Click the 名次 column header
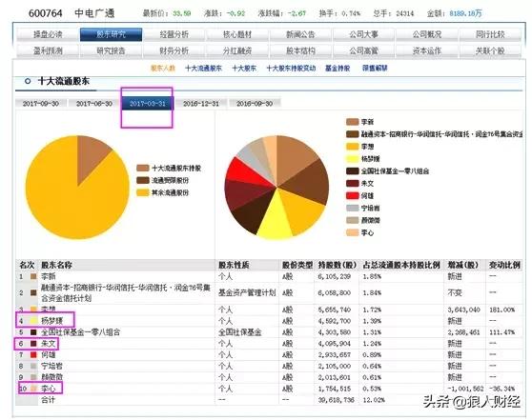 coord(27,265)
